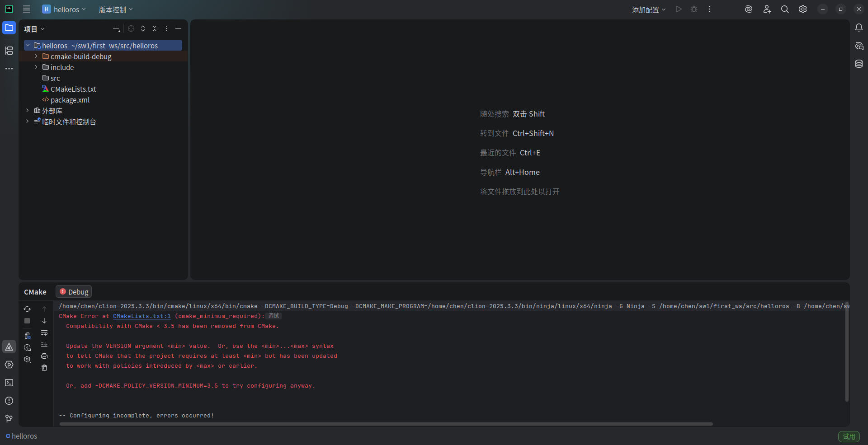This screenshot has width=868, height=445.
Task: Expand the include folder
Action: [x=36, y=67]
